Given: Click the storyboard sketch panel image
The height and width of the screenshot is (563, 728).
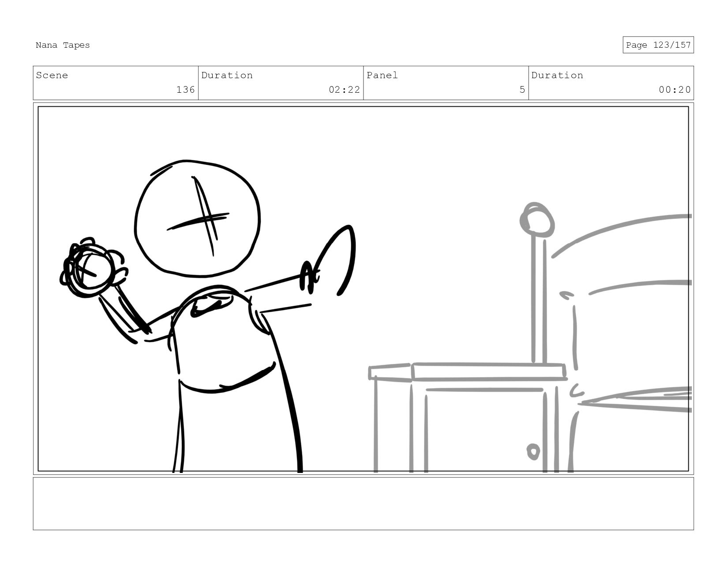Looking at the screenshot, I should [363, 289].
